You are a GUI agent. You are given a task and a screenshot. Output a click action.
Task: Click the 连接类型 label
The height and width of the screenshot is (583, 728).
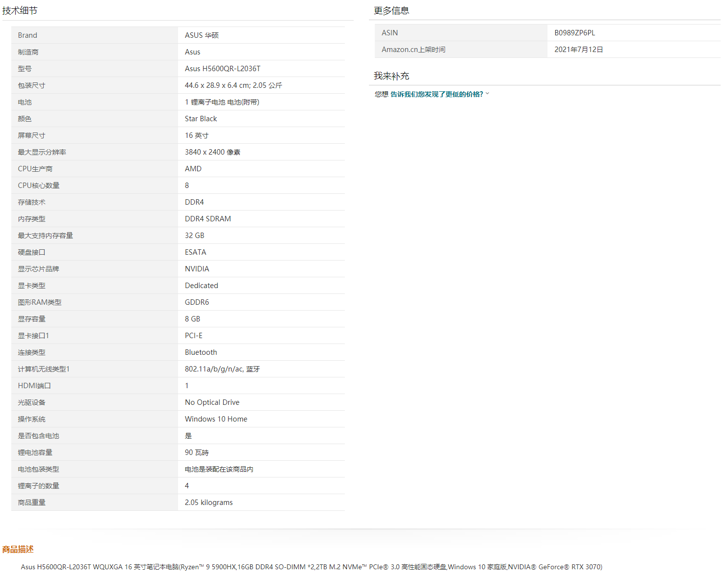(x=31, y=352)
